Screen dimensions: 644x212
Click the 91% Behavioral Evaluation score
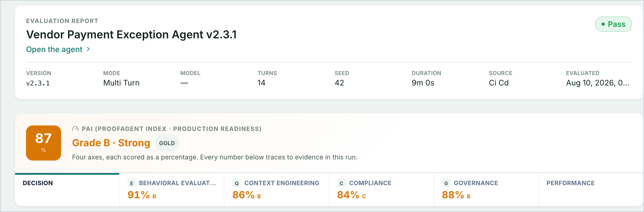point(139,195)
